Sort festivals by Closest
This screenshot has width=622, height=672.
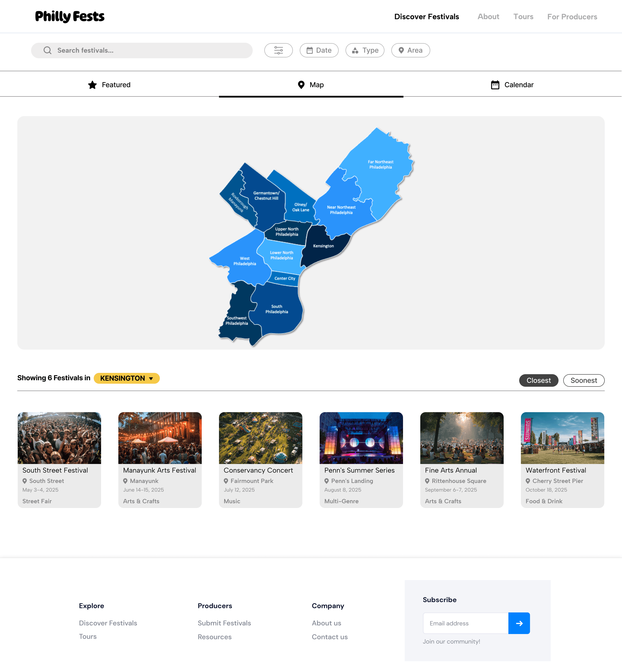pyautogui.click(x=538, y=380)
